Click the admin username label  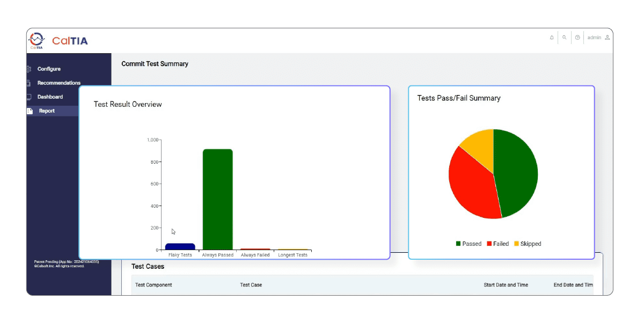(594, 38)
